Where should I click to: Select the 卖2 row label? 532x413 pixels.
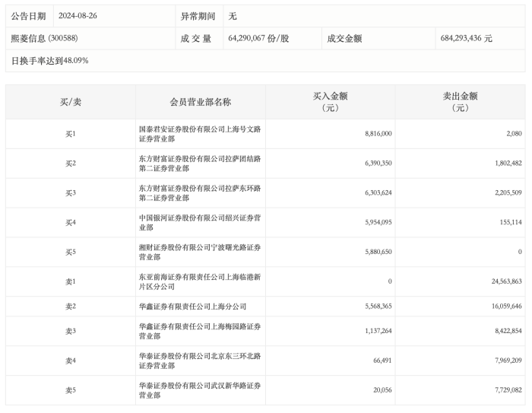71,307
